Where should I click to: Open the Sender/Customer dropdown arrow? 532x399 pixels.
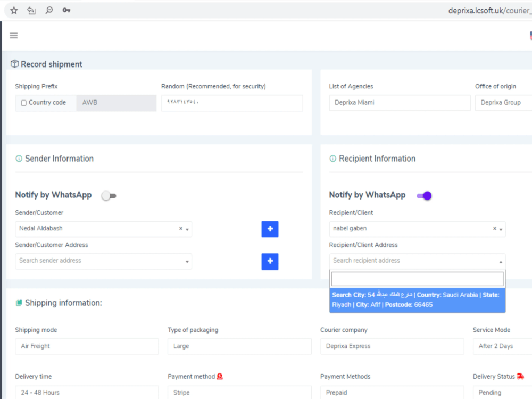coord(187,230)
